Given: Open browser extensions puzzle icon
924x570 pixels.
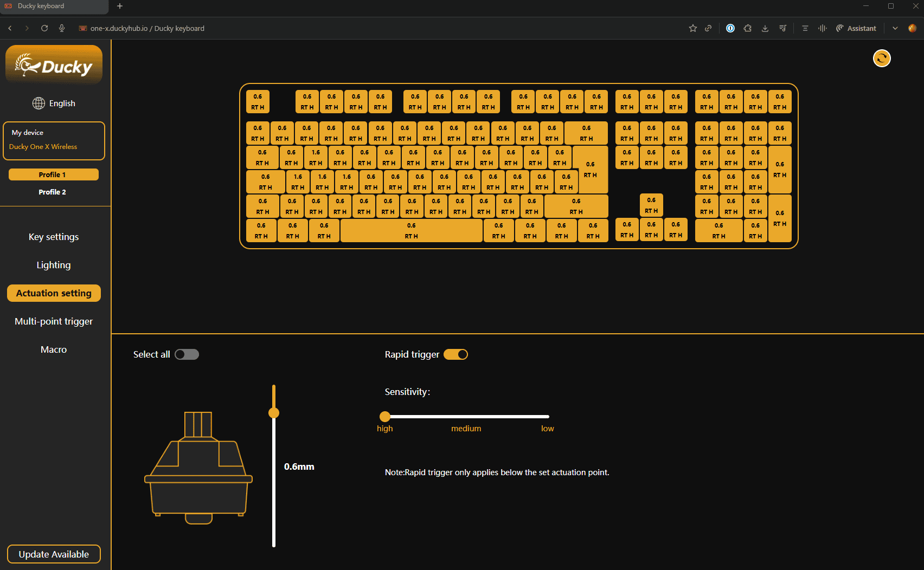Looking at the screenshot, I should pos(748,28).
